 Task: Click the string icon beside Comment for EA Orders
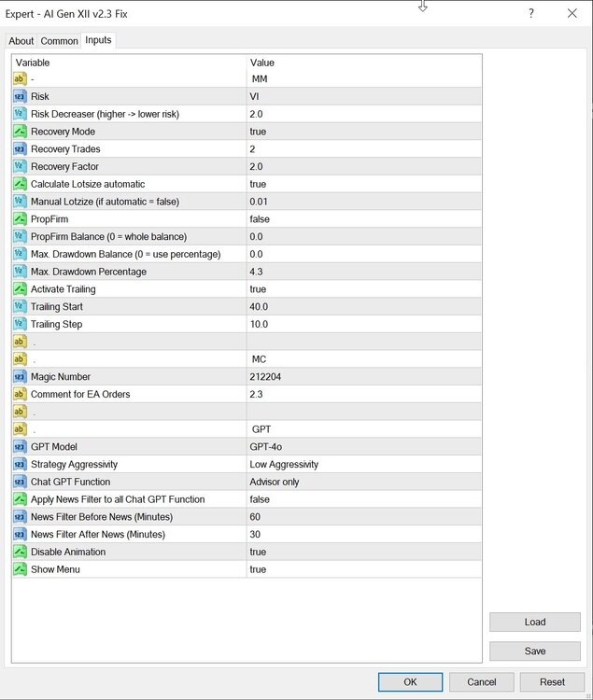click(x=20, y=394)
